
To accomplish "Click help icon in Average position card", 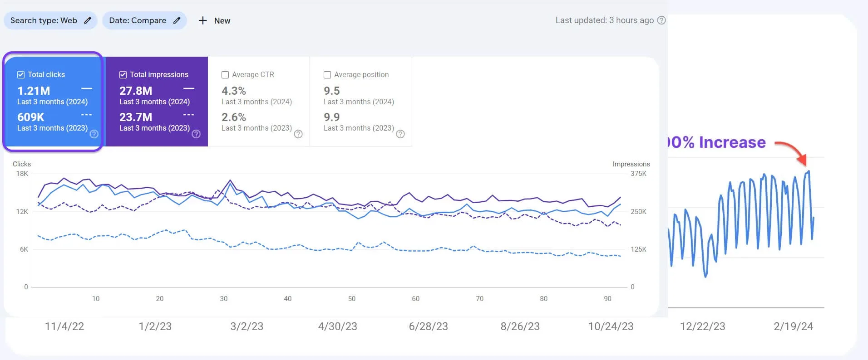I will (400, 134).
